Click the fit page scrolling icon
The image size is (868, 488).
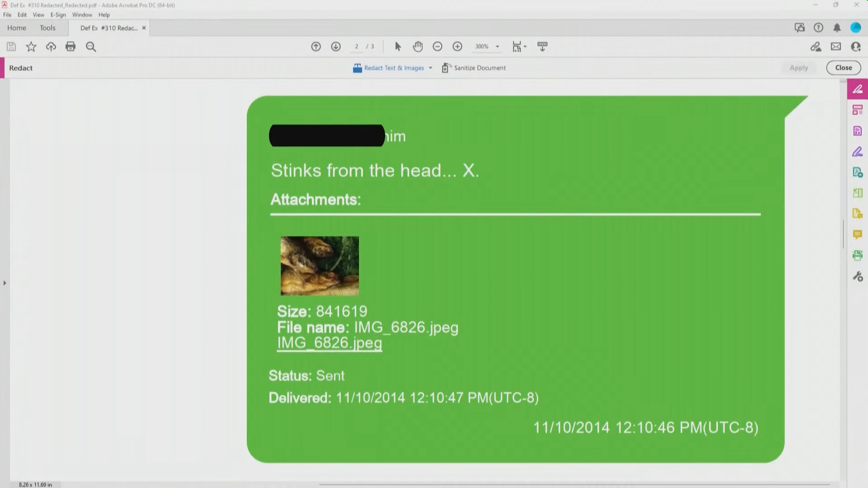[517, 47]
